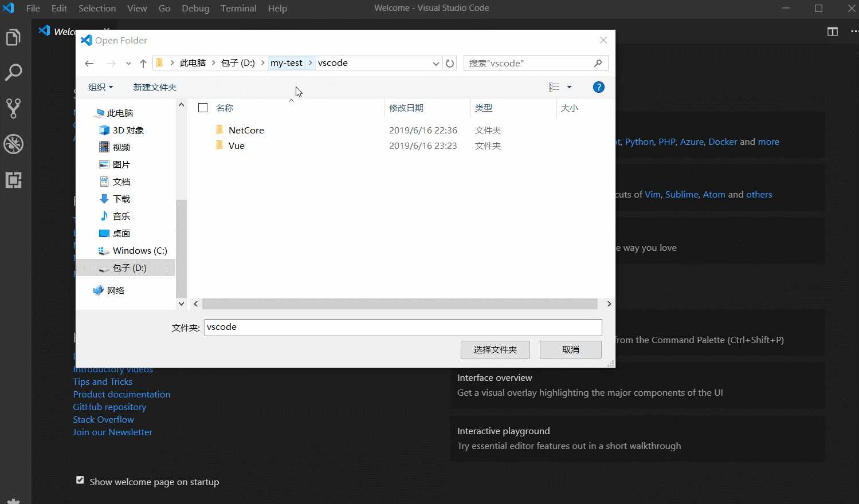Image resolution: width=859 pixels, height=504 pixels.
Task: Click the 文件夹 name input field
Action: 403,327
